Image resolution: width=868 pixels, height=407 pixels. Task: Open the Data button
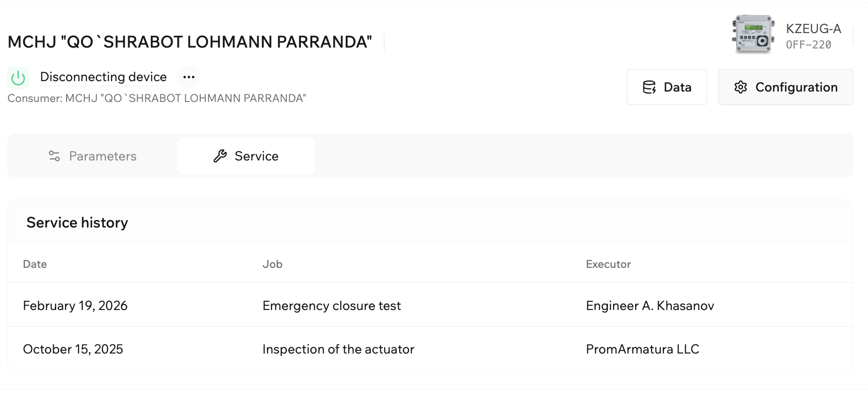(666, 87)
